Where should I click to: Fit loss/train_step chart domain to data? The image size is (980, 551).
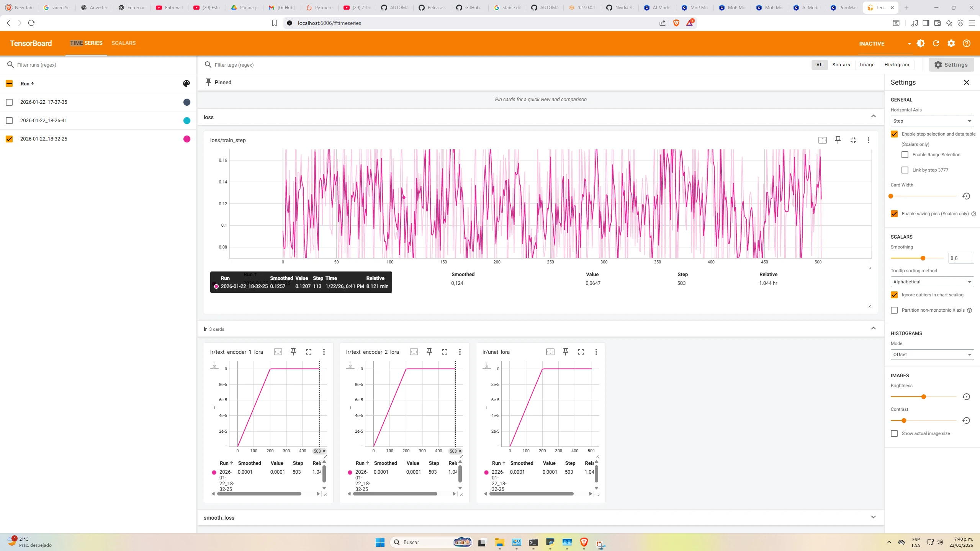point(822,140)
